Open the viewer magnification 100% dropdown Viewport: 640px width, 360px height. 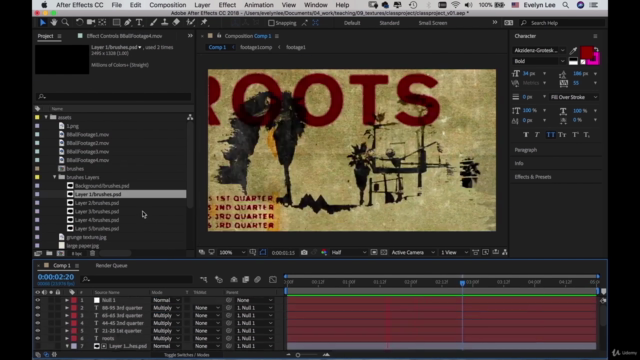click(x=233, y=253)
